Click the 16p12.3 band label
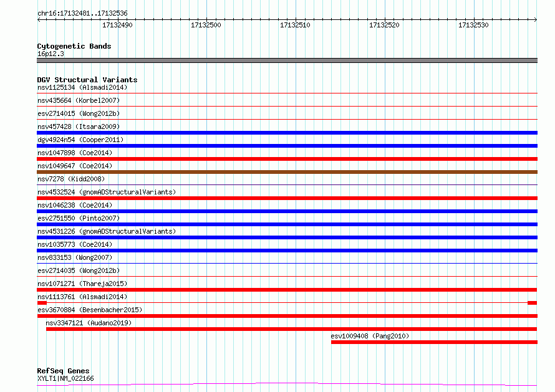 pyautogui.click(x=51, y=54)
